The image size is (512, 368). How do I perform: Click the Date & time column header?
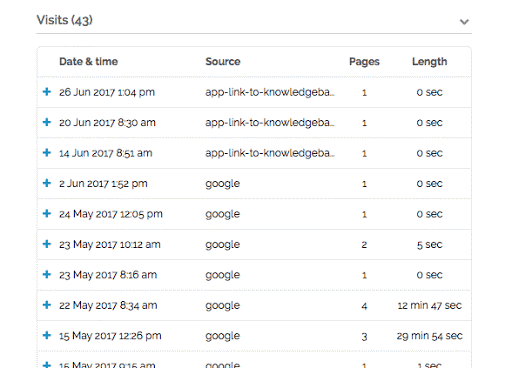[x=88, y=62]
